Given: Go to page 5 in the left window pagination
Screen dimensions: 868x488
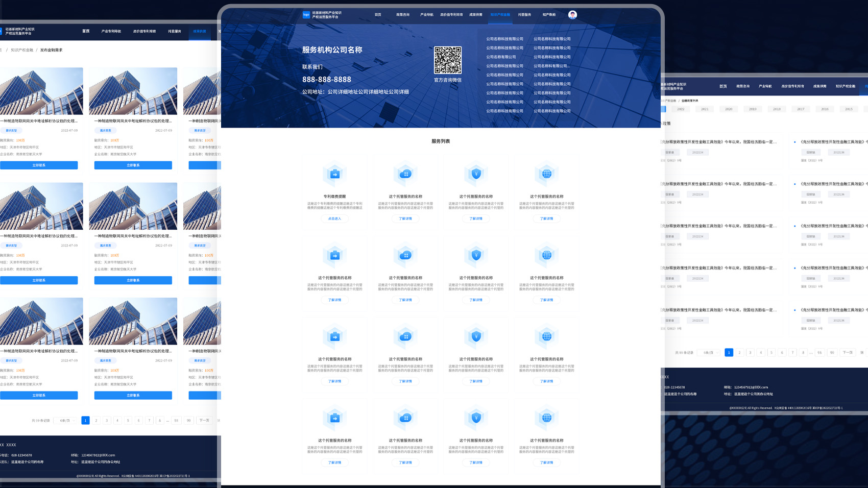Looking at the screenshot, I should pyautogui.click(x=128, y=421).
